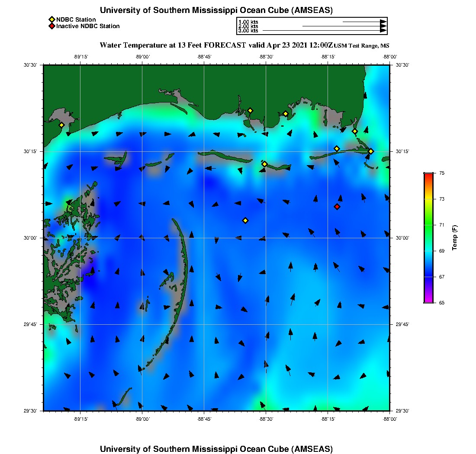
Task: Click the 'Inactive NDBC Station' legend label
Action: (88, 26)
